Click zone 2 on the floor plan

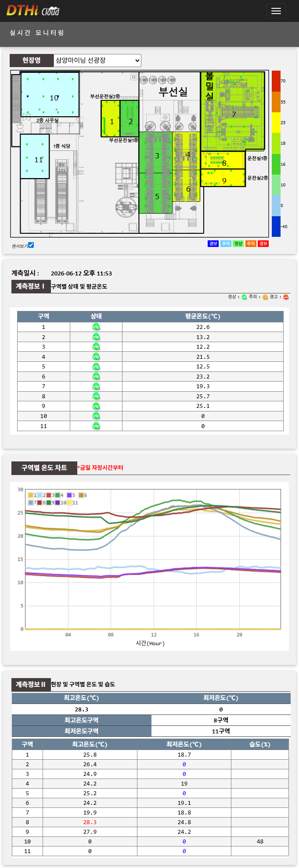(x=130, y=118)
